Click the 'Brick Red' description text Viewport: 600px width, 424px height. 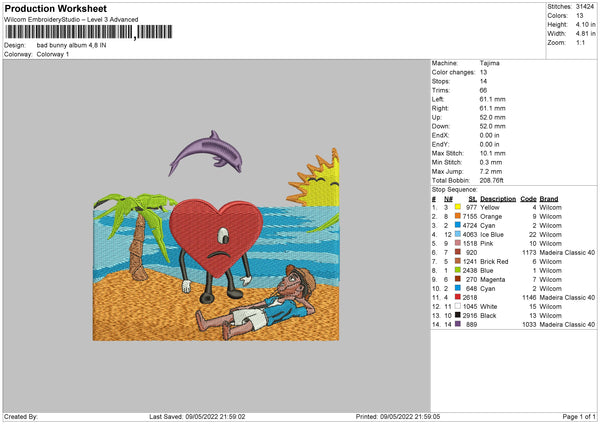click(x=494, y=261)
